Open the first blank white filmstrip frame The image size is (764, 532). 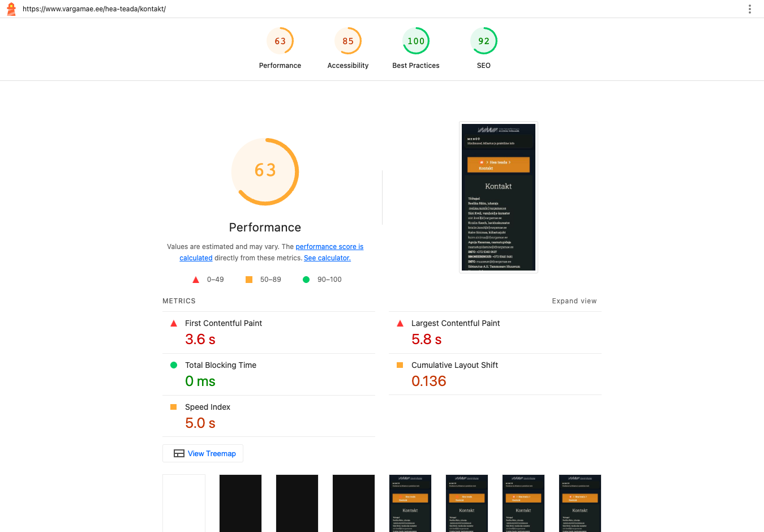184,503
